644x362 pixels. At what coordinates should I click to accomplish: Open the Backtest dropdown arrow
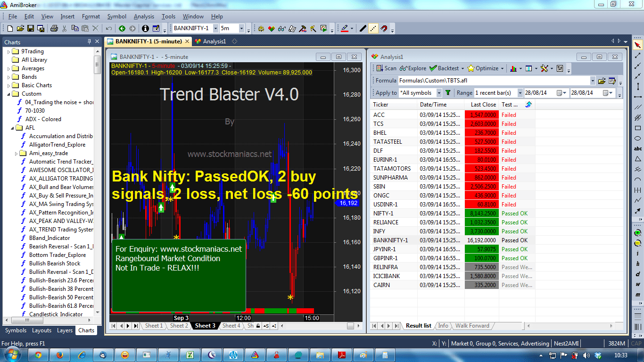pyautogui.click(x=462, y=68)
